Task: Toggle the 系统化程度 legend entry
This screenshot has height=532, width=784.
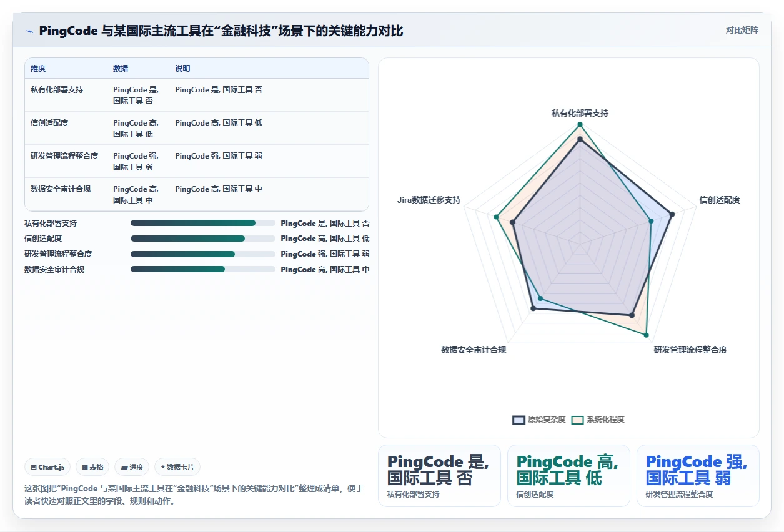Action: point(598,420)
